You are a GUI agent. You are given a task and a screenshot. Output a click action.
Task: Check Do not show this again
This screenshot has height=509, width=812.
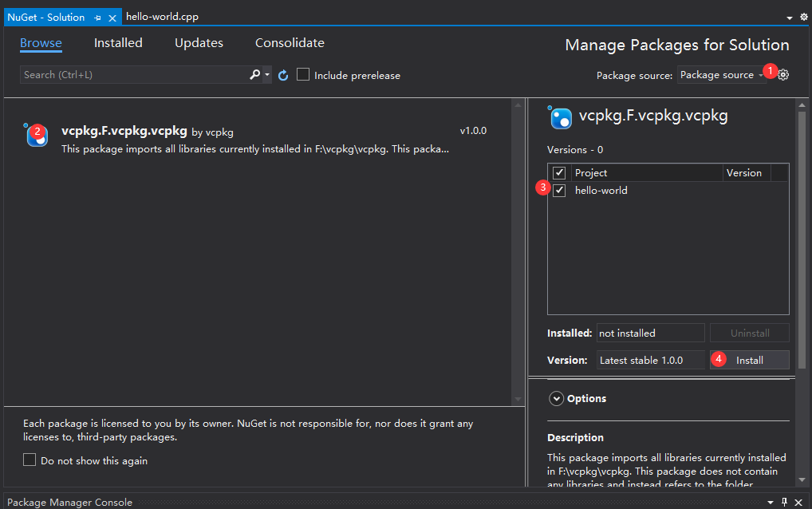(x=30, y=460)
